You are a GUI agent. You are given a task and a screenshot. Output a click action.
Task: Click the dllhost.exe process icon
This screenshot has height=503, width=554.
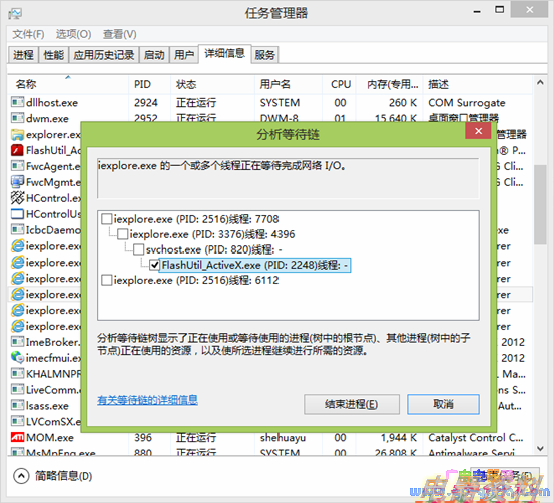pyautogui.click(x=17, y=102)
